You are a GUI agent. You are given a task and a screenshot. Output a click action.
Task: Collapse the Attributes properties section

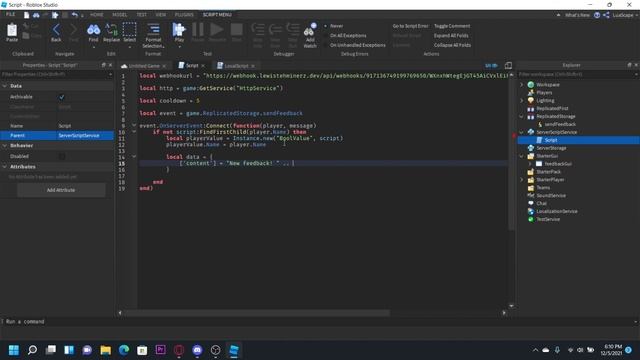click(4, 167)
